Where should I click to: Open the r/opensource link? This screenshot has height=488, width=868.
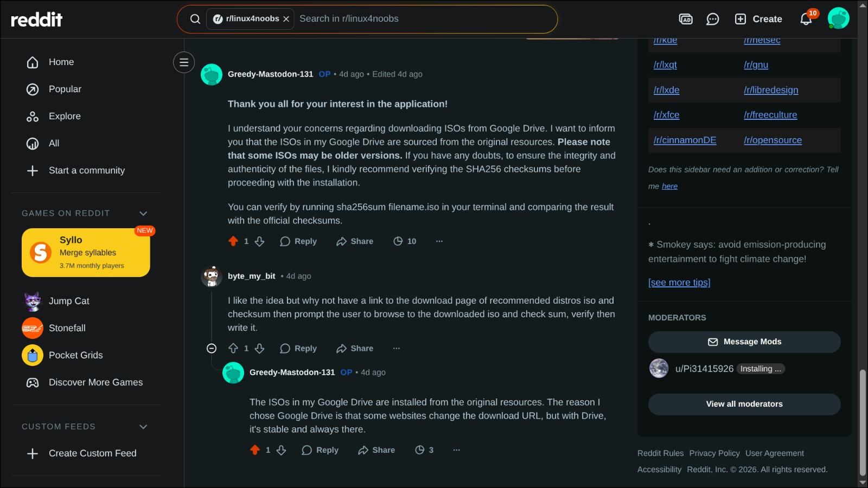pyautogui.click(x=773, y=140)
